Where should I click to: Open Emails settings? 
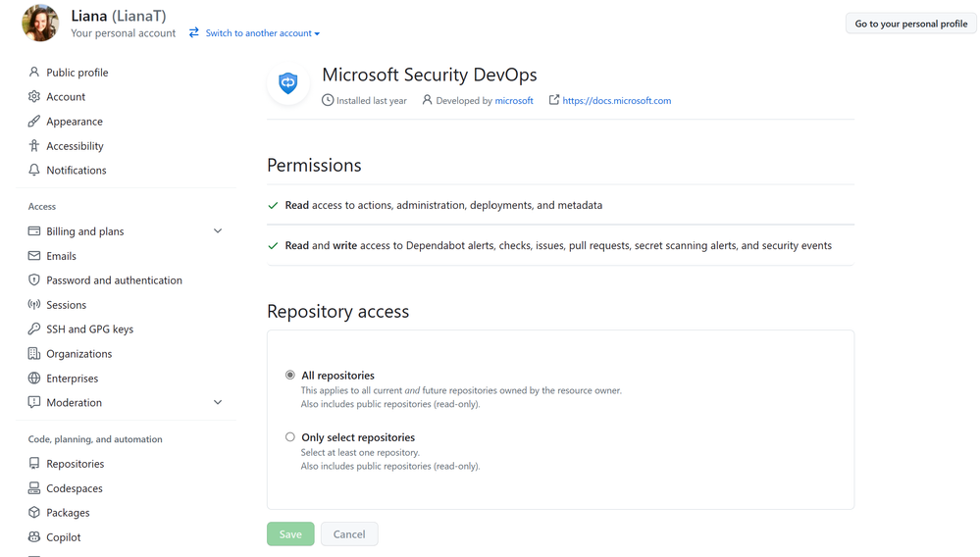[61, 256]
